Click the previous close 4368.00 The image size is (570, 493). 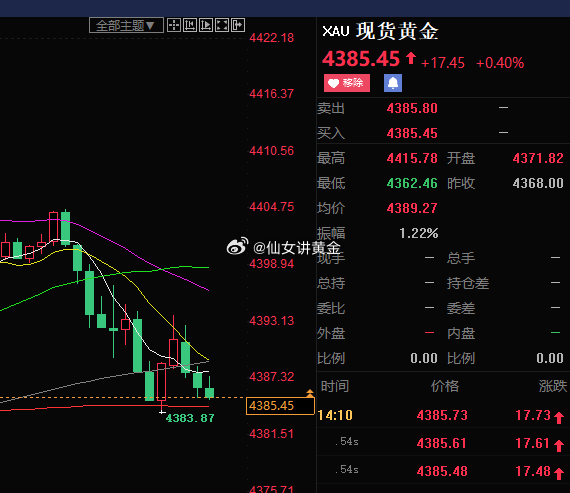click(538, 183)
